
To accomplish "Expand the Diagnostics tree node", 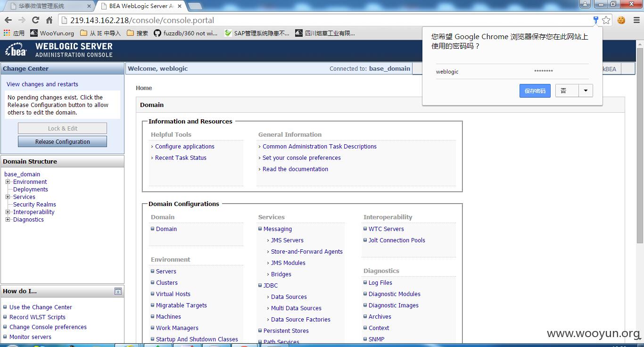I will (8, 219).
